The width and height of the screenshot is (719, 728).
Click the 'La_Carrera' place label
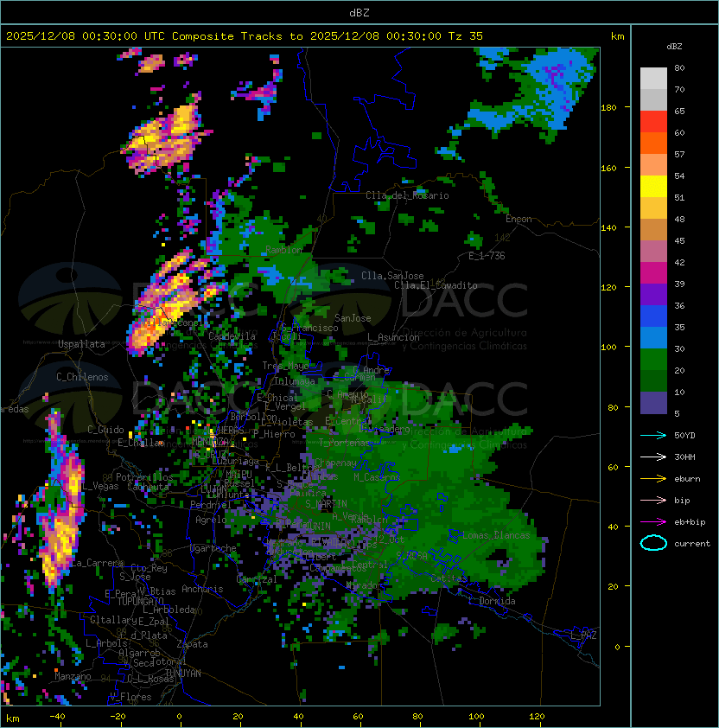pos(97,563)
